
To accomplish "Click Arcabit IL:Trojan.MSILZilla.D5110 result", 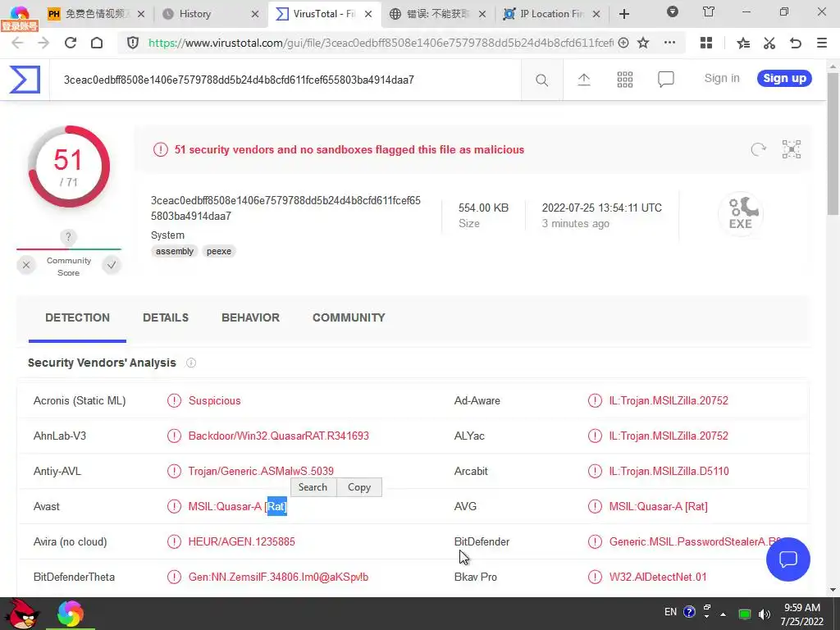I will (669, 472).
